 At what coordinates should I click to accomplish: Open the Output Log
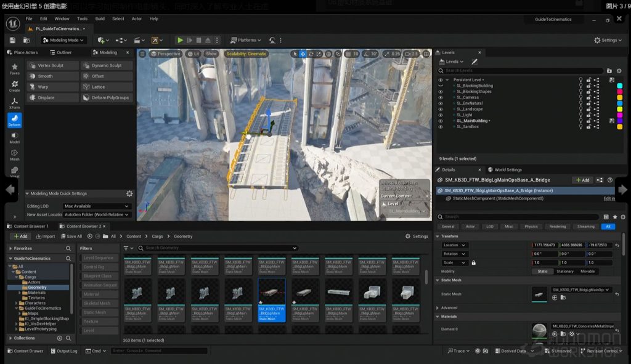[64, 351]
